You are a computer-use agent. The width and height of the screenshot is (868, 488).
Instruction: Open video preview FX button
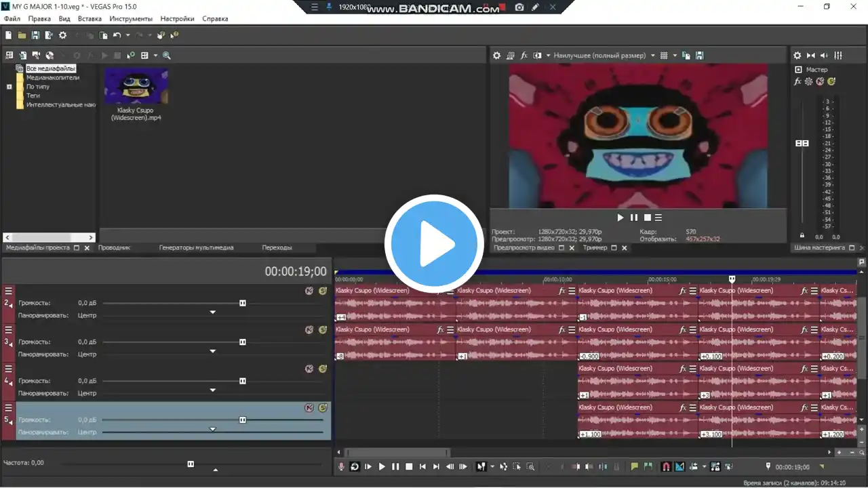pyautogui.click(x=524, y=56)
